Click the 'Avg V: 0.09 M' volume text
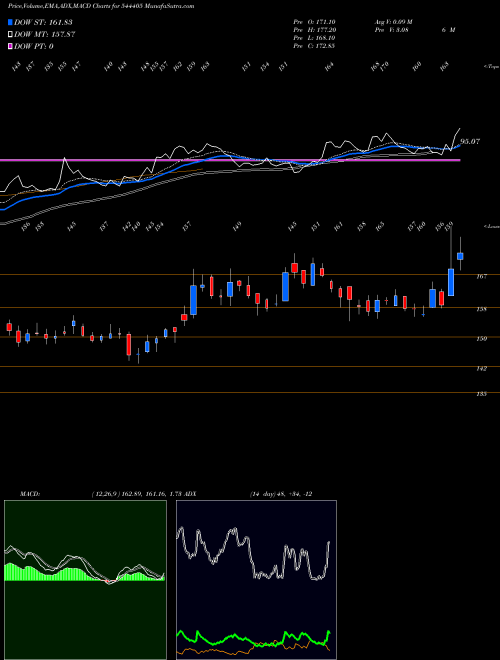Image resolution: width=500 pixels, height=660 pixels. pyautogui.click(x=394, y=22)
